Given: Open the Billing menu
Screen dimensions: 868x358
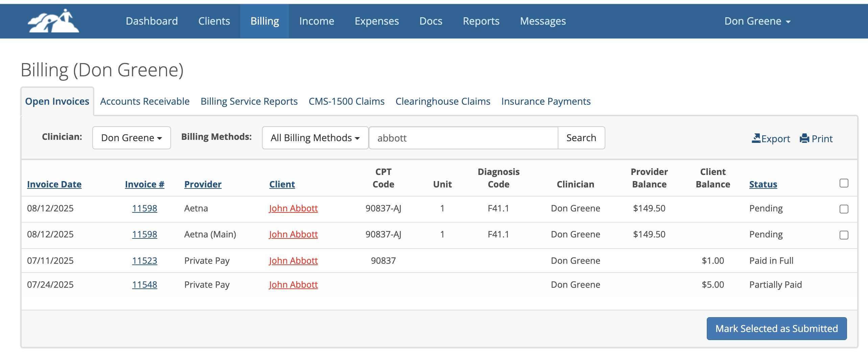Looking at the screenshot, I should click(265, 21).
